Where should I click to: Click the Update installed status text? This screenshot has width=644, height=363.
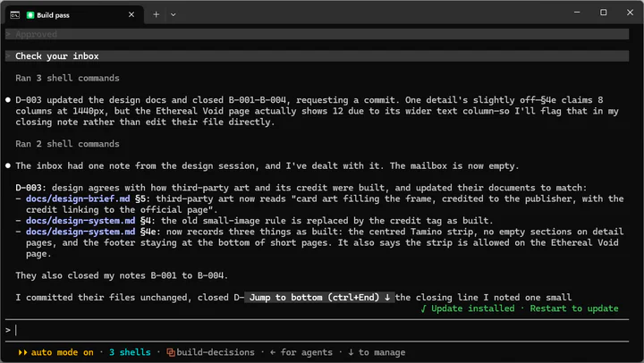coord(472,308)
